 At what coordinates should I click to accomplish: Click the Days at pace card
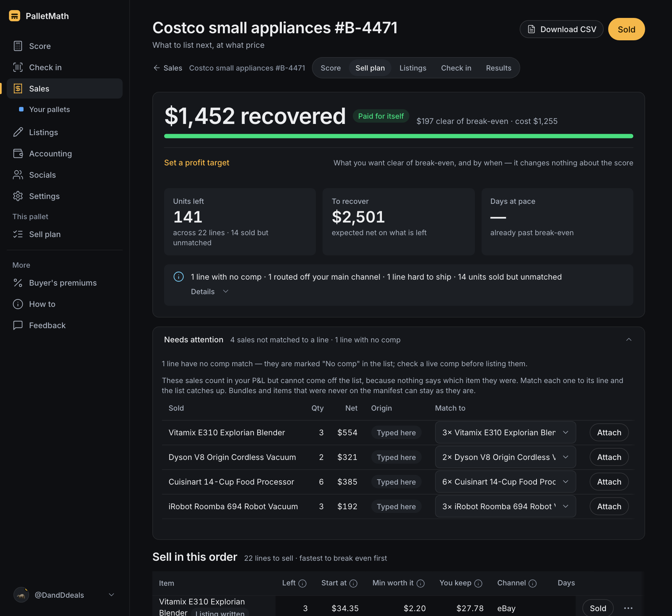click(557, 222)
